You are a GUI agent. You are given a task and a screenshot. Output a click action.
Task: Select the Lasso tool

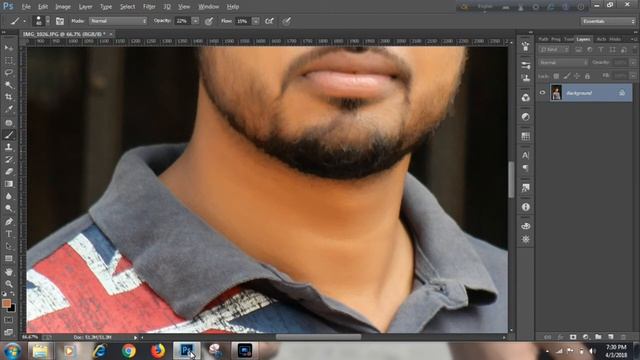point(9,73)
